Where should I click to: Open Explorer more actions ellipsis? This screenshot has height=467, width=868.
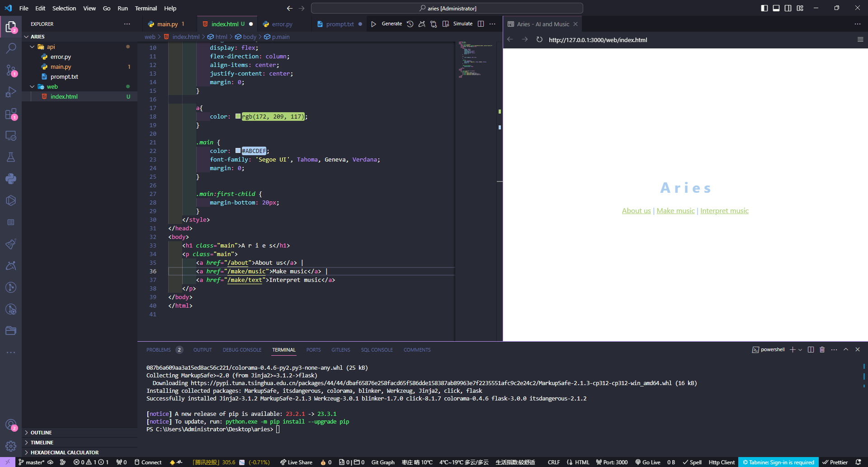click(x=127, y=24)
